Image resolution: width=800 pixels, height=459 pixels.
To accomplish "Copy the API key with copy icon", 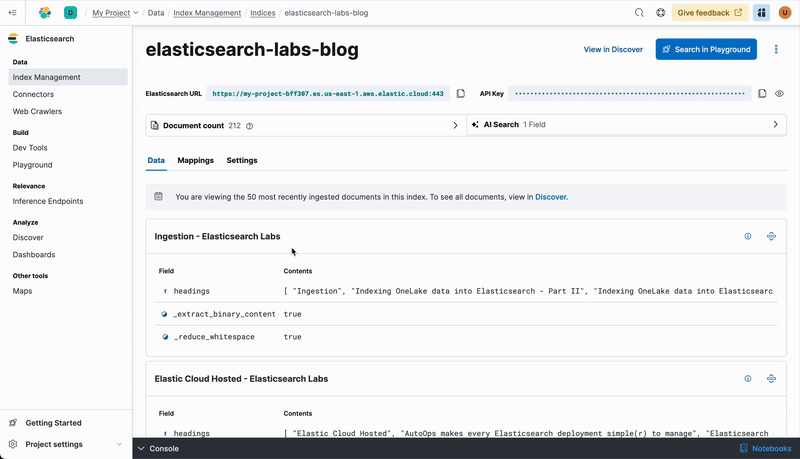I will [762, 94].
